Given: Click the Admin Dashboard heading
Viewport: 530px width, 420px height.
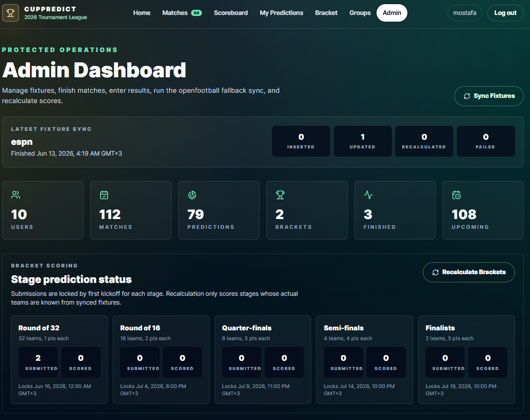Looking at the screenshot, I should point(94,70).
